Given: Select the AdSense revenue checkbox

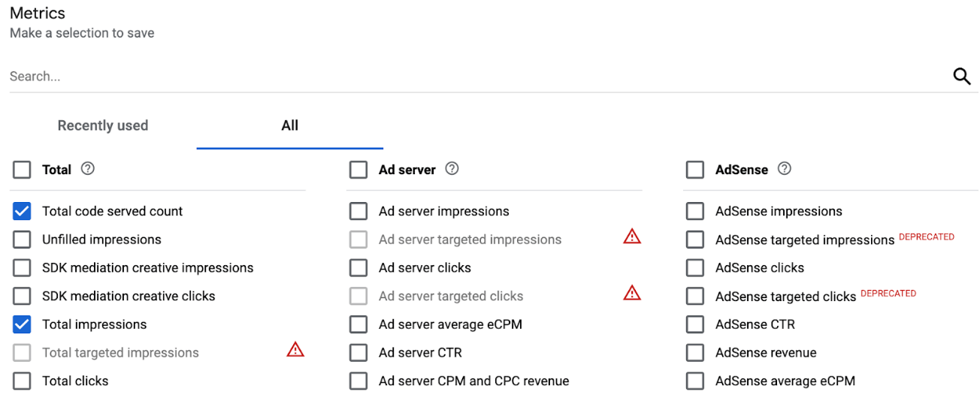Looking at the screenshot, I should tap(695, 353).
